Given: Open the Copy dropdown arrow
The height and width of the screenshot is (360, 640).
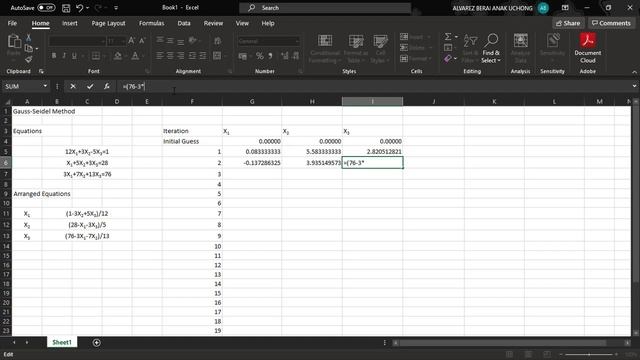Looking at the screenshot, I should coord(37,49).
